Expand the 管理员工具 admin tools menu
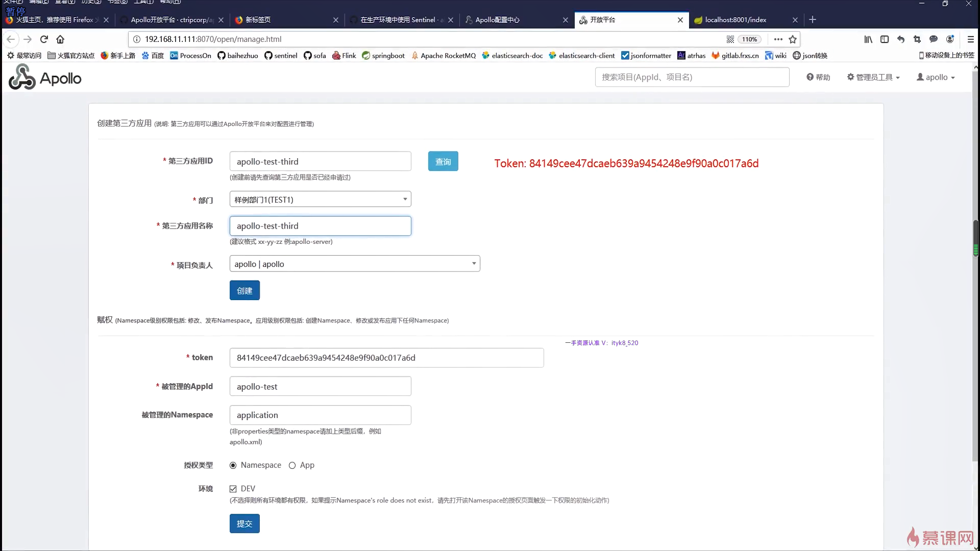 [x=873, y=77]
